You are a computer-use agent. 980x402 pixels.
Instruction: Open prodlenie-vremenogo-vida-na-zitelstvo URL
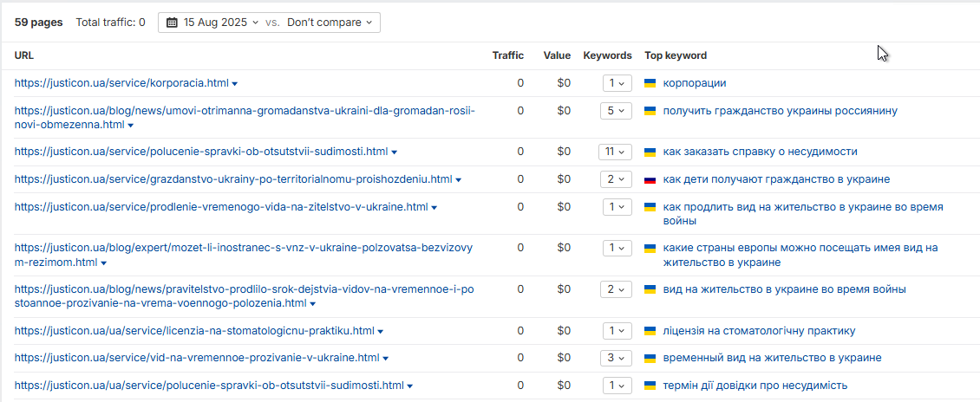221,207
